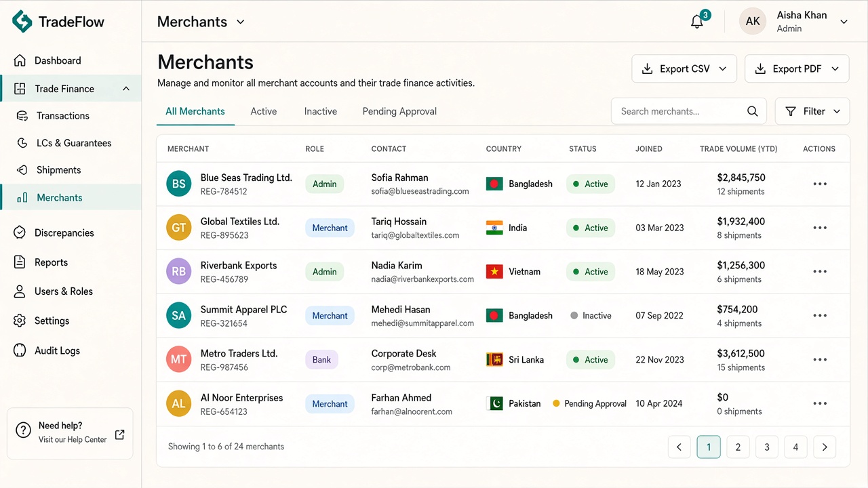Click the Search merchants input field
Screen dimensions: 868x488
point(689,111)
